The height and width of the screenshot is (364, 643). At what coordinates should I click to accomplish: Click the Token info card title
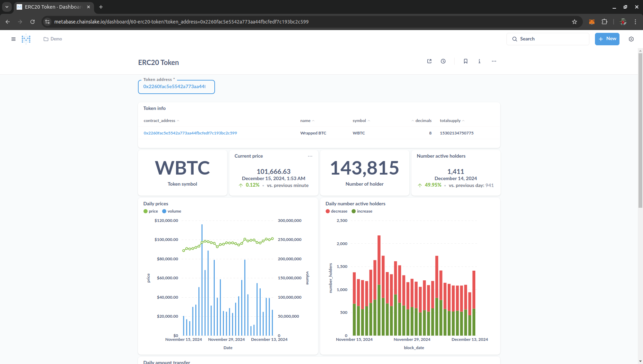pyautogui.click(x=155, y=109)
